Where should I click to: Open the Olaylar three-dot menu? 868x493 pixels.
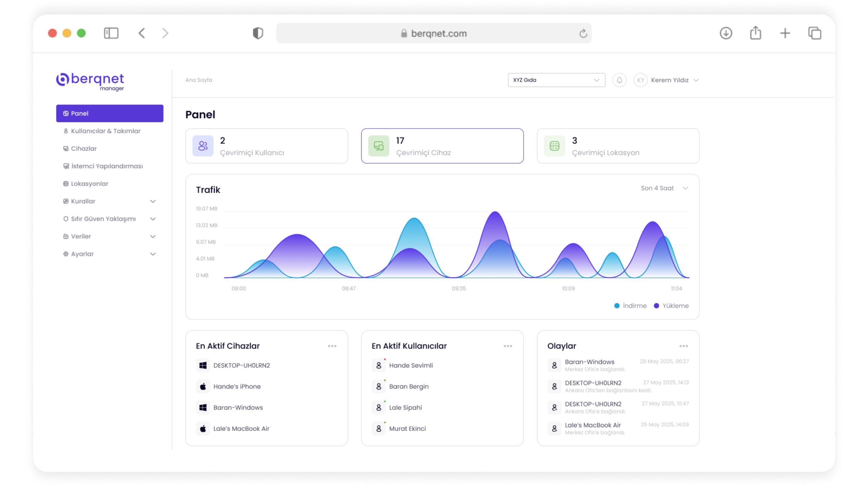[683, 346]
